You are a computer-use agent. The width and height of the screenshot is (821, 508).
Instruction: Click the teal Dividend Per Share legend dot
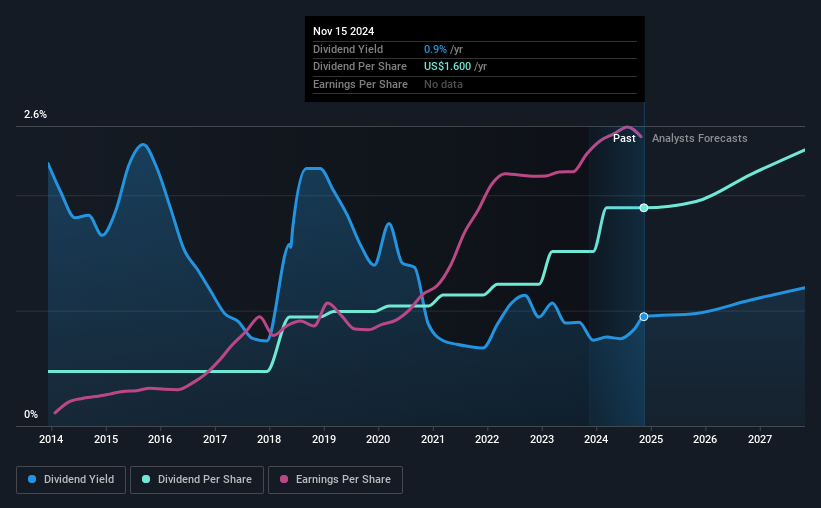[x=146, y=479]
